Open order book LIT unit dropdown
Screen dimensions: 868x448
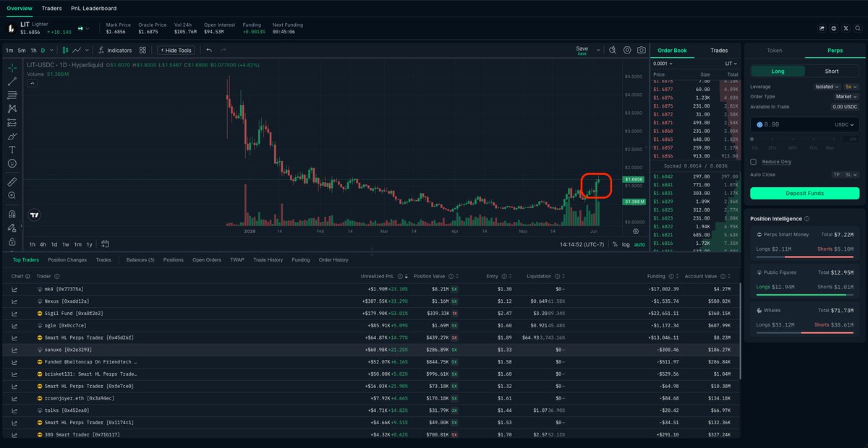point(733,64)
